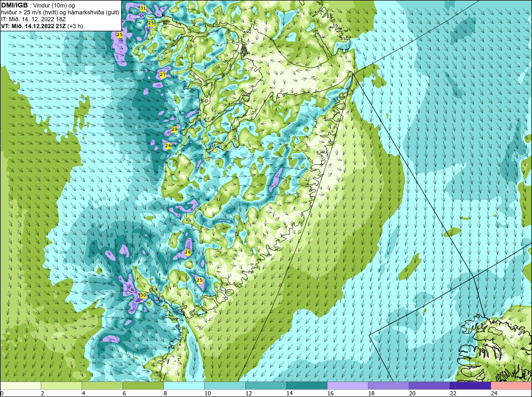
Task: Click the scale number 22
Action: (x=453, y=393)
